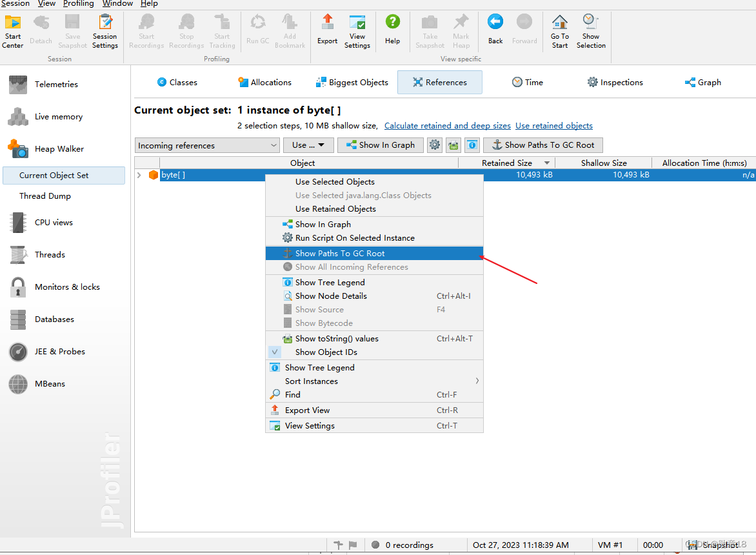This screenshot has height=555, width=756.
Task: Run garbage collection with the Run GC icon
Action: 257,28
